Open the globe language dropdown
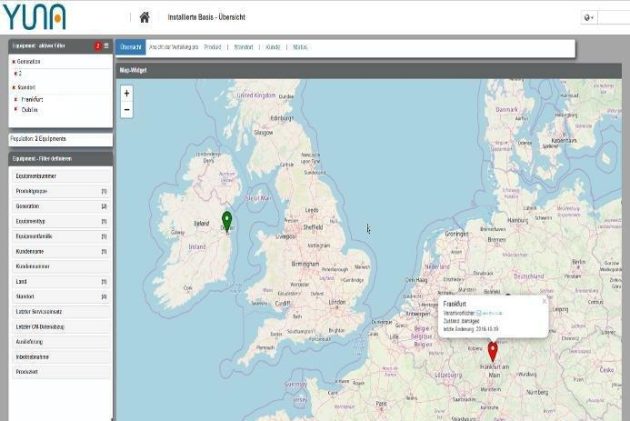Screen dimensions: 630x421 [x=588, y=17]
